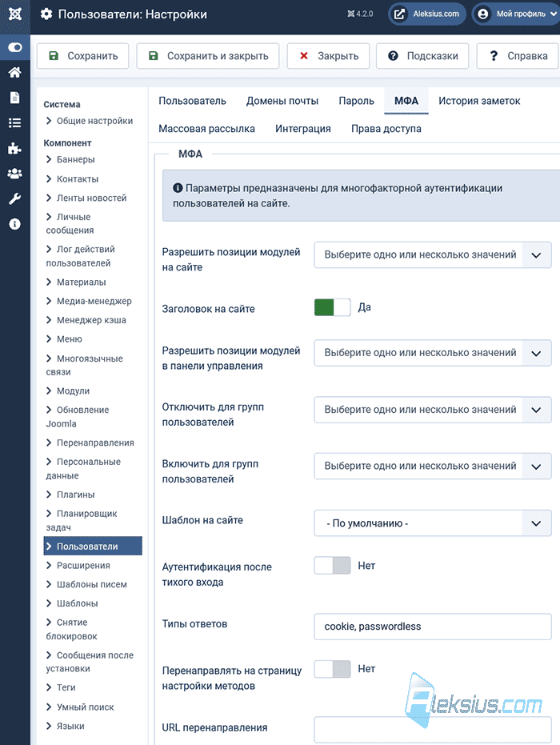Click the Типы ответов input field
The height and width of the screenshot is (745, 560).
[x=433, y=627]
